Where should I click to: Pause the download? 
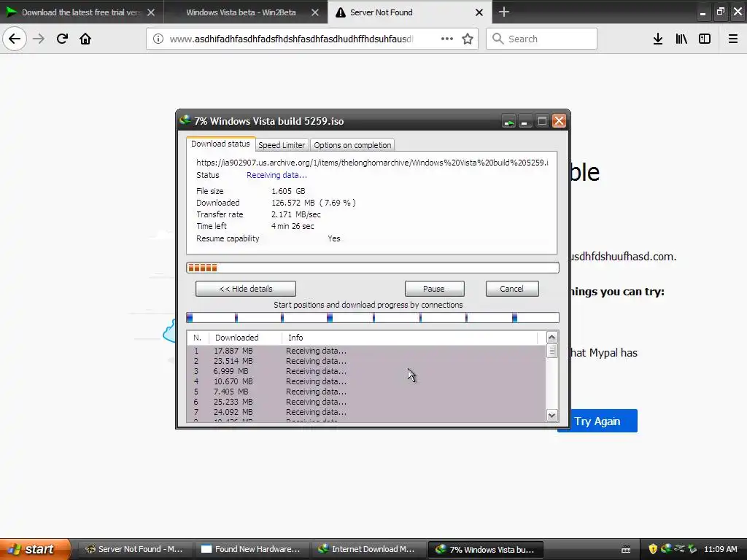tap(434, 289)
